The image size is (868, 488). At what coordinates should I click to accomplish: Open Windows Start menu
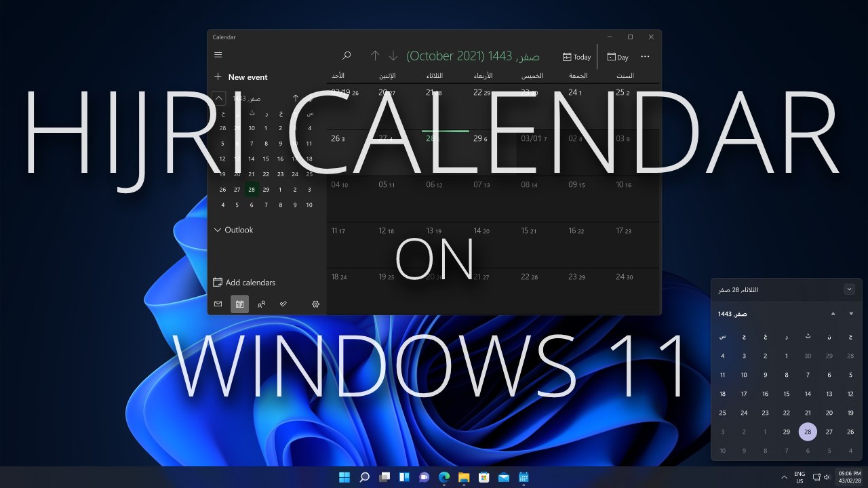(x=344, y=477)
